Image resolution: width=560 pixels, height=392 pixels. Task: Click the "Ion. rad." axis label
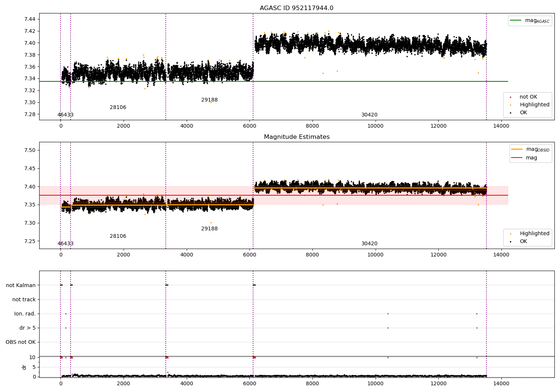[x=25, y=314]
